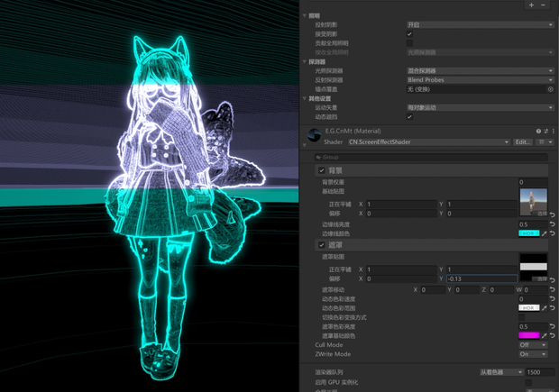This screenshot has height=392, width=559.
Task: Collapse the E.G.CnMt material foldout arrow
Action: pos(305,145)
